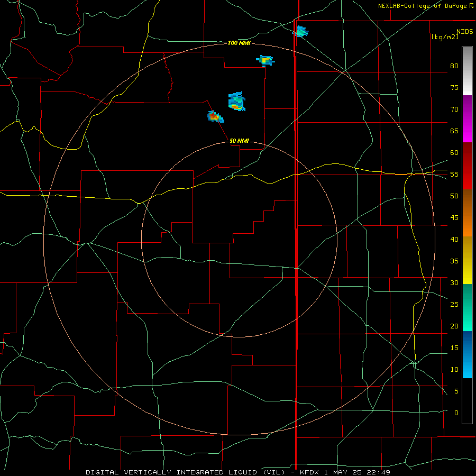Click the 20 value on the color scale

454,326
